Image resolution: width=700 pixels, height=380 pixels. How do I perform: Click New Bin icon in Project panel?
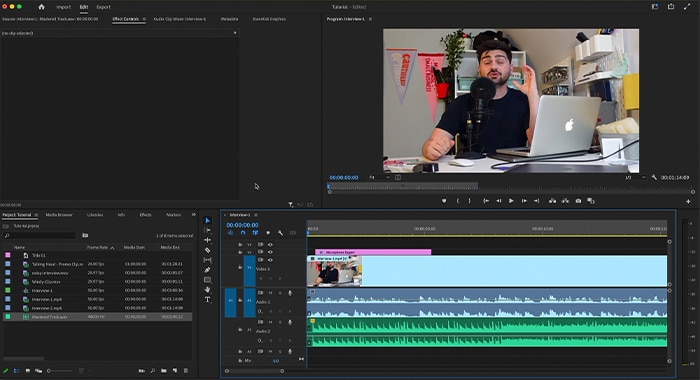164,371
